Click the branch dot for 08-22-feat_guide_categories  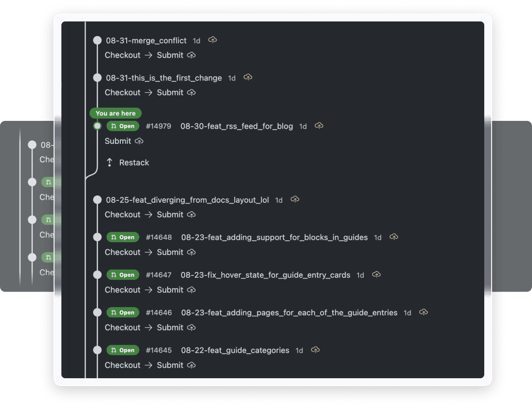point(97,350)
